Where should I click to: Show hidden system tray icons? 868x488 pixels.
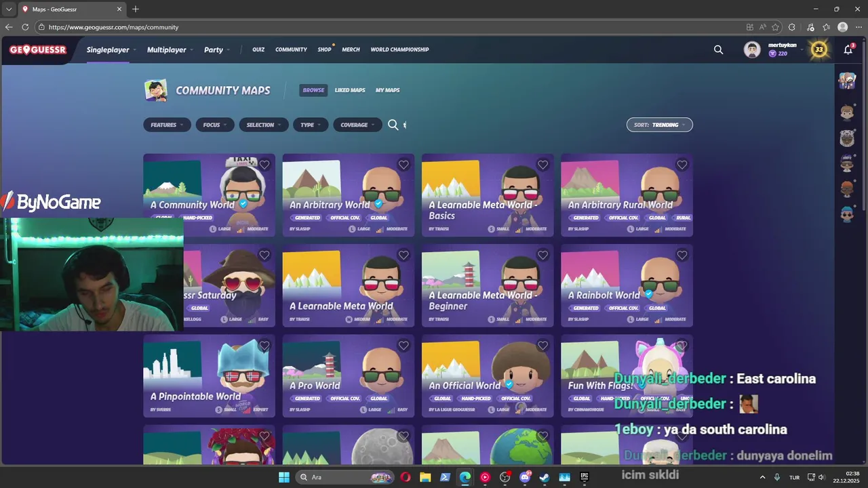[x=762, y=477]
